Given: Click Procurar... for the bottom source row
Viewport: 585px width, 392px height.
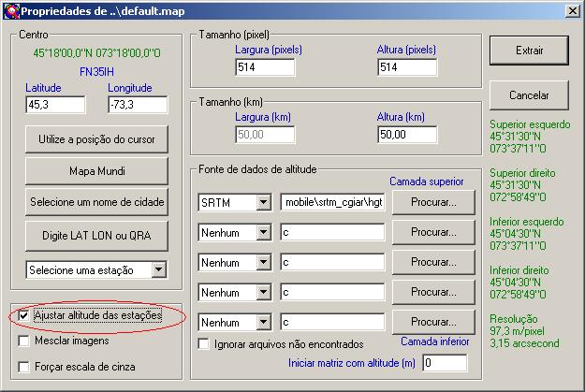Looking at the screenshot, I should coord(433,322).
